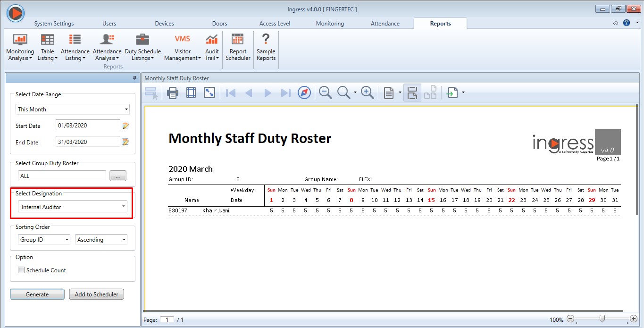Image resolution: width=644 pixels, height=328 pixels.
Task: Switch to multiple pages view
Action: click(430, 93)
